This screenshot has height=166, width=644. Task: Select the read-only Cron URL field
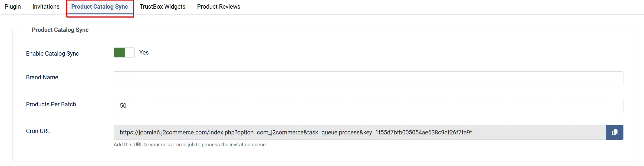pyautogui.click(x=360, y=132)
